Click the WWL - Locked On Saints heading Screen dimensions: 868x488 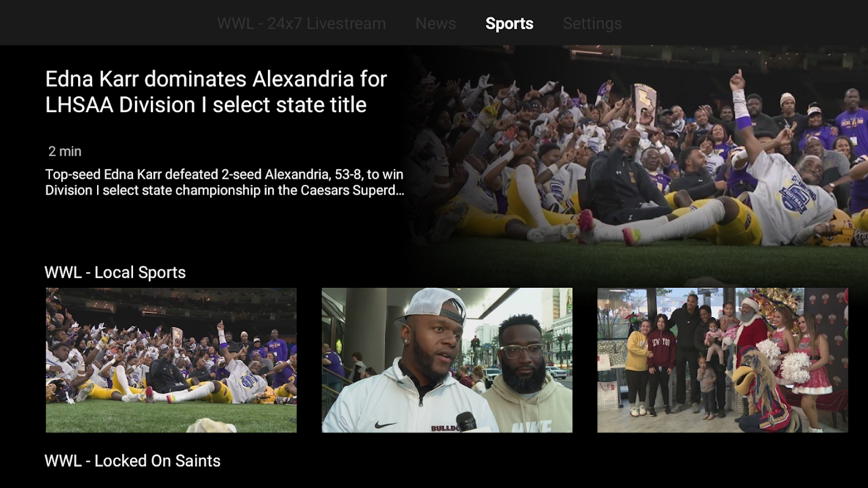132,461
